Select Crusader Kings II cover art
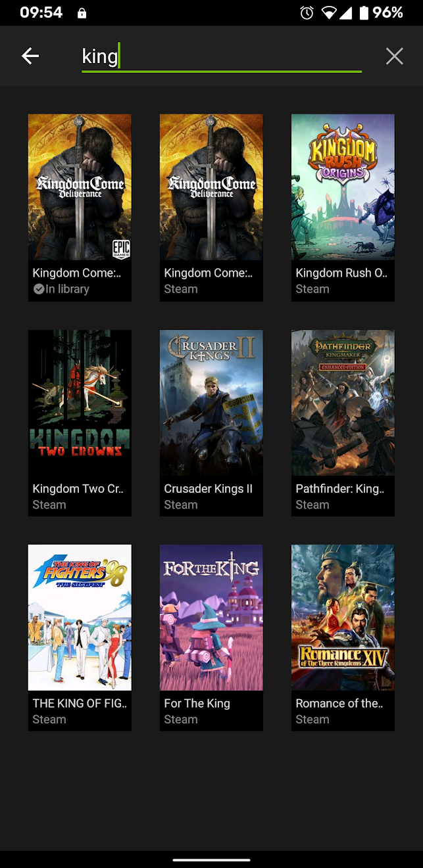Screen dimensions: 423x868 (x=211, y=403)
